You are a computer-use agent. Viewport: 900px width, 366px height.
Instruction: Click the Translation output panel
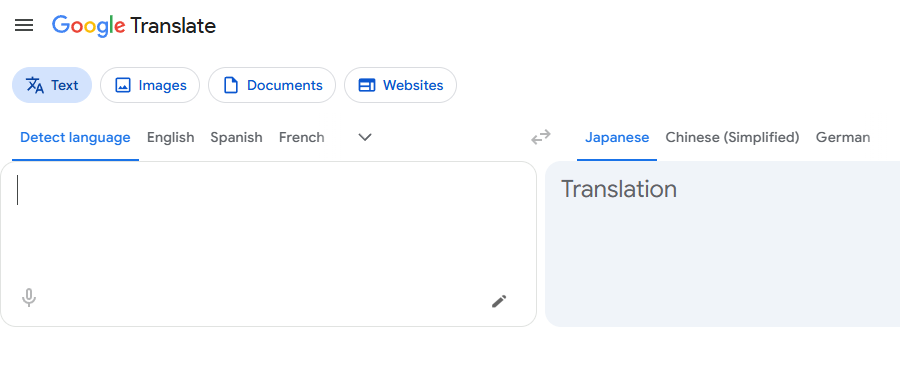(x=722, y=244)
